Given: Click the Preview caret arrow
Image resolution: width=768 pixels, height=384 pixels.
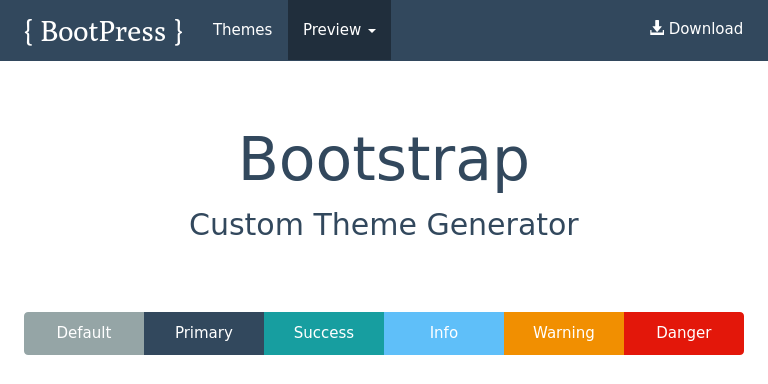Looking at the screenshot, I should (x=372, y=31).
